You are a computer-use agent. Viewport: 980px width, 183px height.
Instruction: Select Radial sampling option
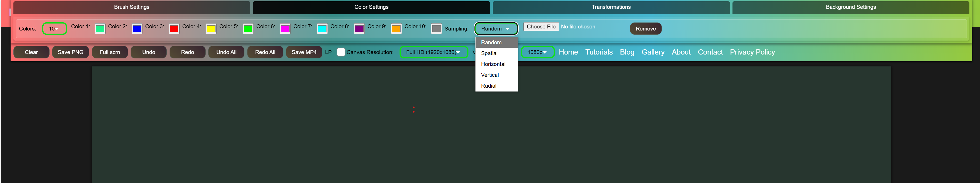coord(497,86)
